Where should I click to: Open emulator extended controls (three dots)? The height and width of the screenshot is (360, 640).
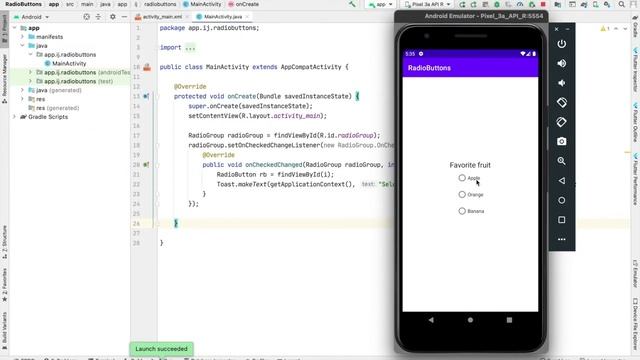tap(562, 239)
